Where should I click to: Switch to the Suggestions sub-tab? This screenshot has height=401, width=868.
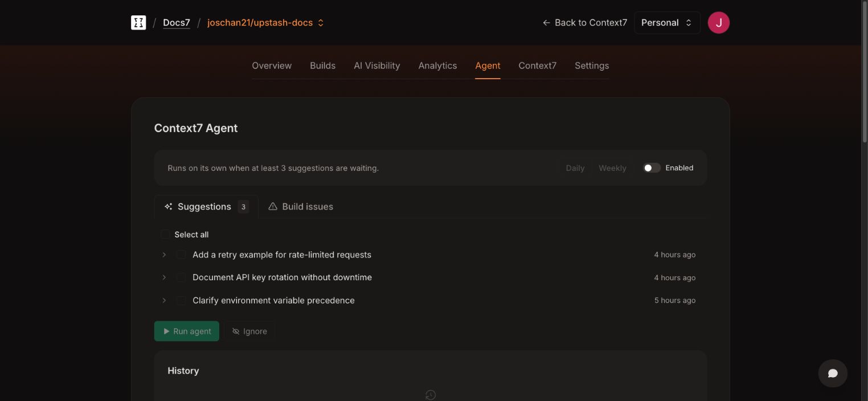click(206, 207)
